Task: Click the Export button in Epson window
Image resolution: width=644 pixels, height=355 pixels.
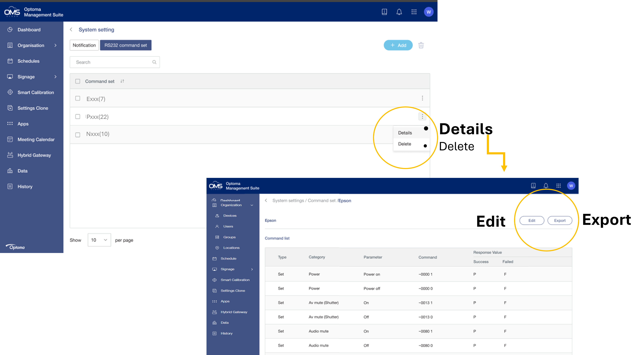Action: point(560,221)
